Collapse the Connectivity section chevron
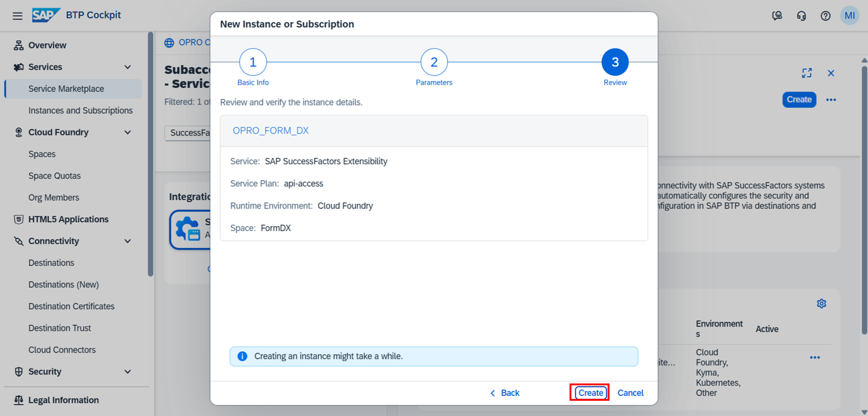 (x=128, y=241)
